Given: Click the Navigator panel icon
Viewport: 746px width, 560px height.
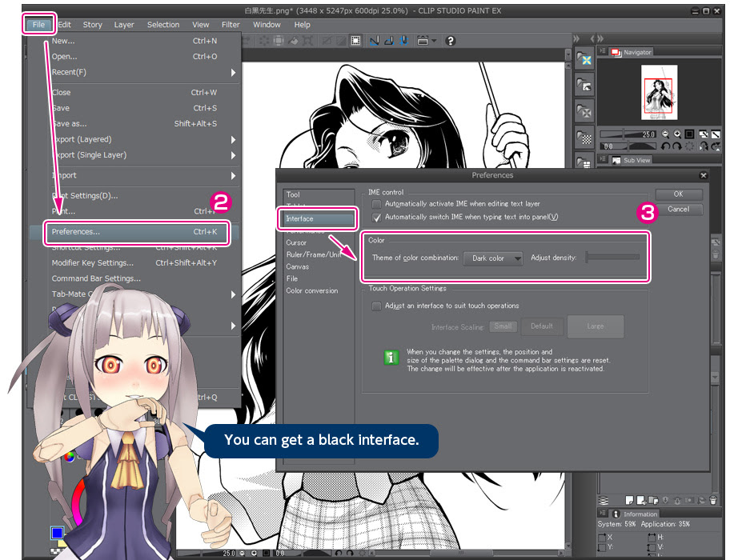Looking at the screenshot, I should (616, 52).
